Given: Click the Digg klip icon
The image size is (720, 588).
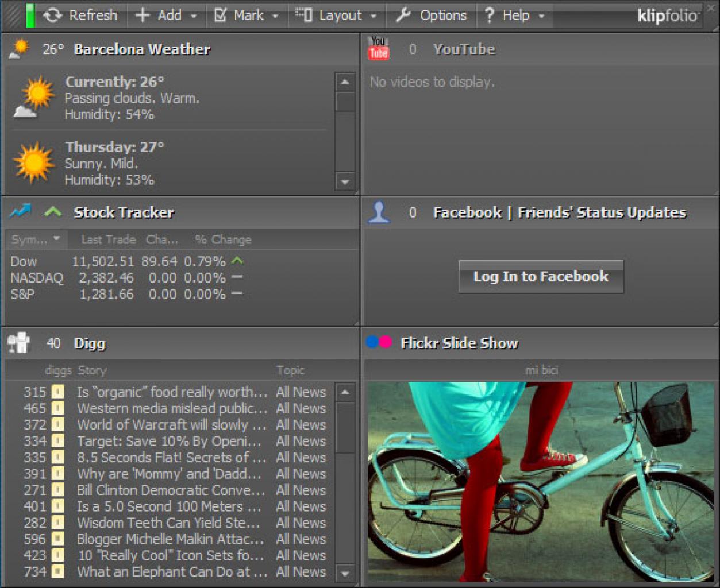Looking at the screenshot, I should point(19,343).
